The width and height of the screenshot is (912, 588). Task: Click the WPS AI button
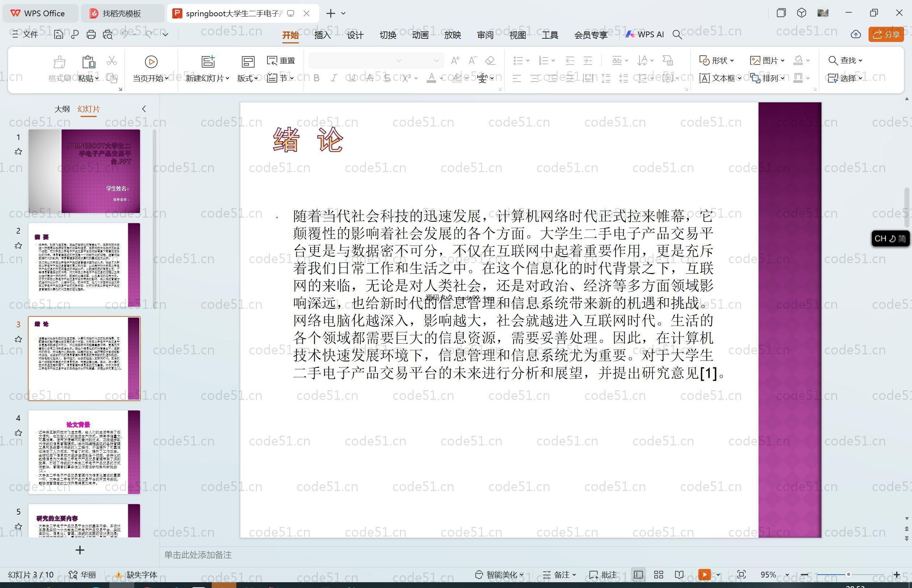point(645,34)
